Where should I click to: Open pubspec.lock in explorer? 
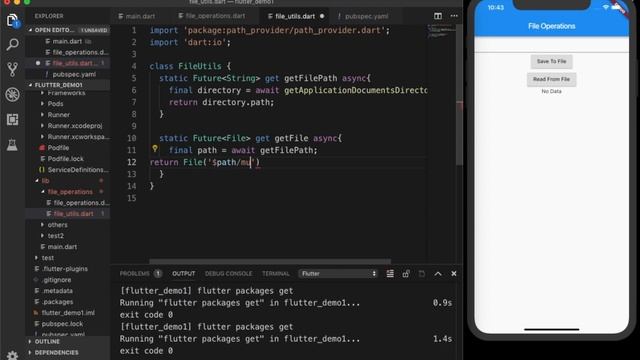[x=62, y=324]
